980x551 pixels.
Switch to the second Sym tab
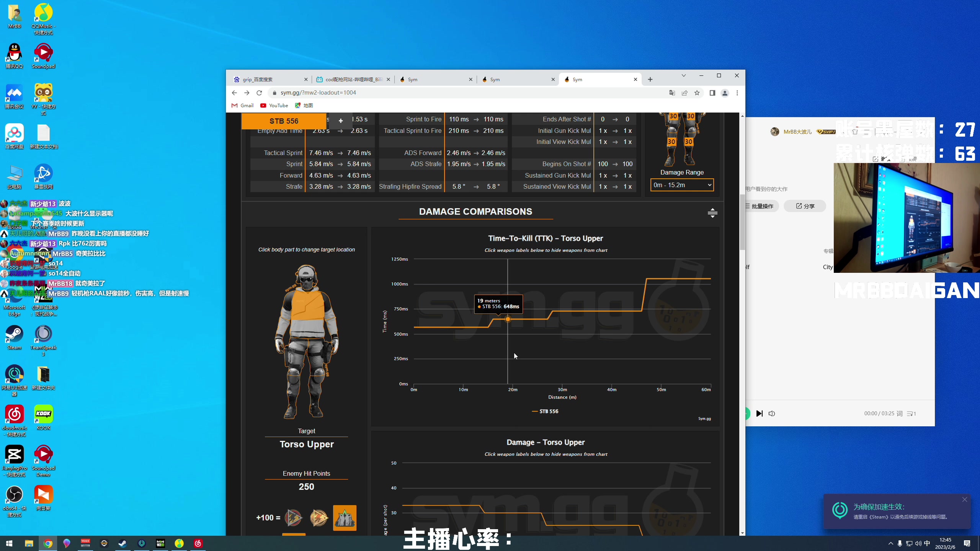[517, 79]
